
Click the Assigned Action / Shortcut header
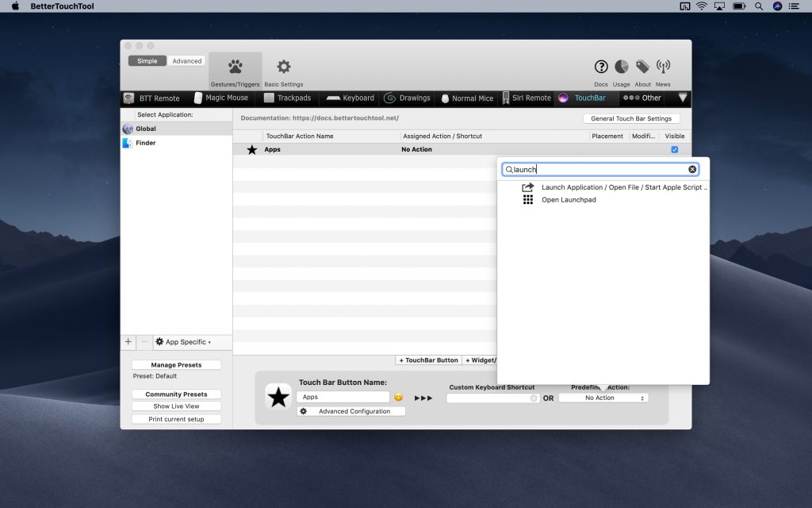click(x=442, y=137)
